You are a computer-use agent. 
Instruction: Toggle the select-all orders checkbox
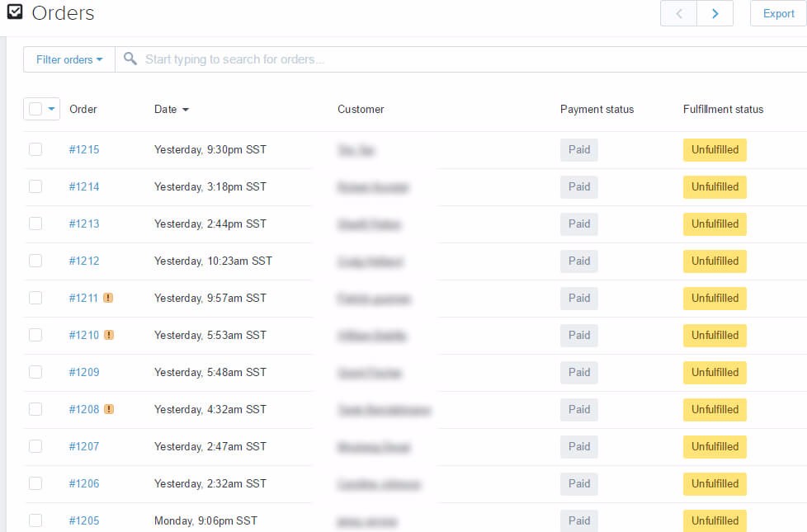click(35, 109)
